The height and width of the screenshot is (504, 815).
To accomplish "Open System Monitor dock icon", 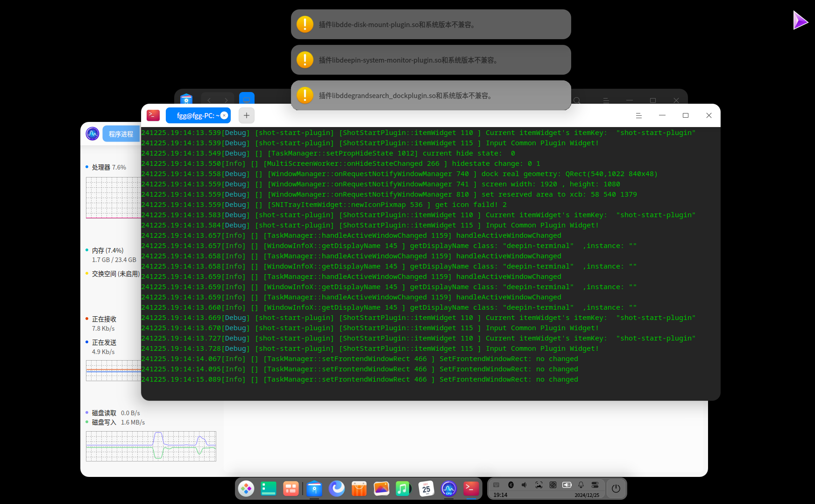I will [449, 489].
